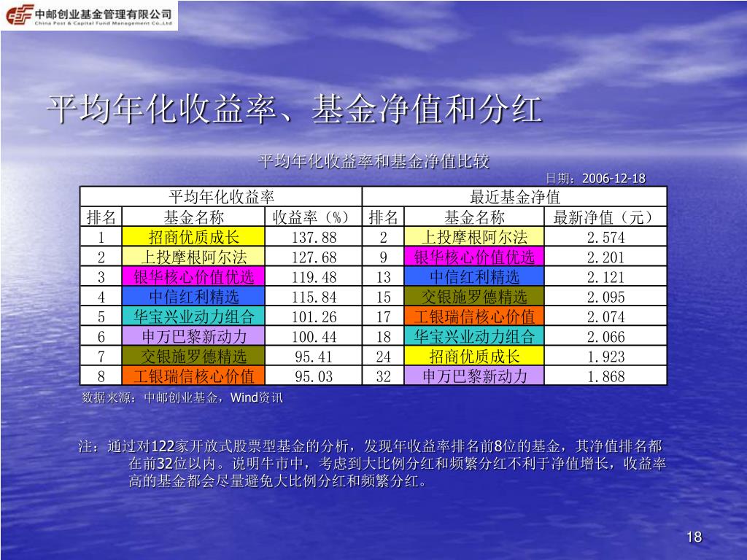The image size is (747, 560).
Task: Click the data source line "数据来源：中邮创业基金，Wind资讯"
Action: [x=182, y=397]
